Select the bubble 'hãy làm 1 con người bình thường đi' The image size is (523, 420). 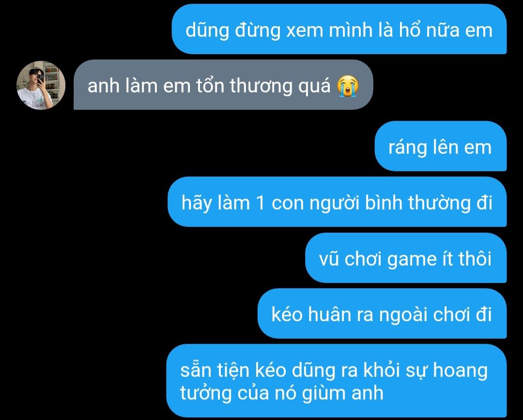click(x=337, y=202)
